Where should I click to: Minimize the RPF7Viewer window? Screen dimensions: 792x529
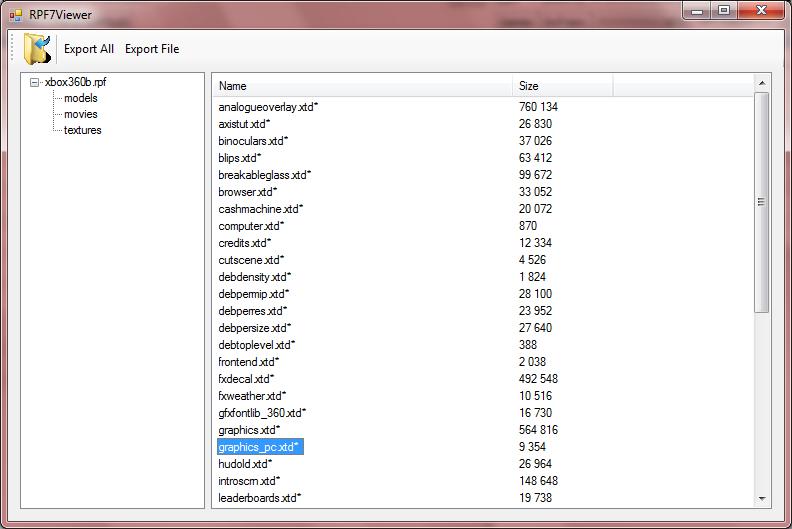tap(697, 11)
